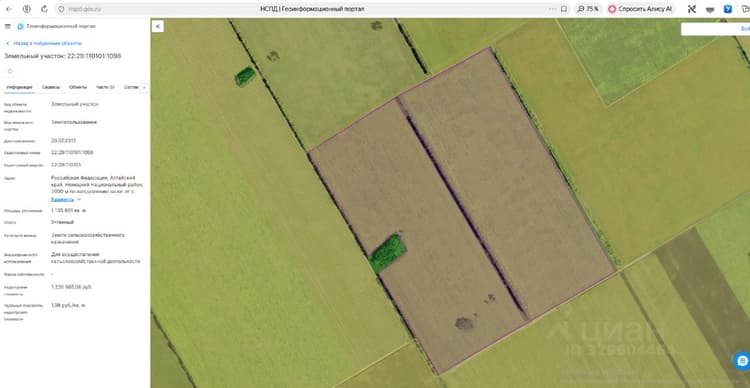The width and height of the screenshot is (750, 388).
Task: Go back with the browser back arrow
Action: (x=9, y=9)
